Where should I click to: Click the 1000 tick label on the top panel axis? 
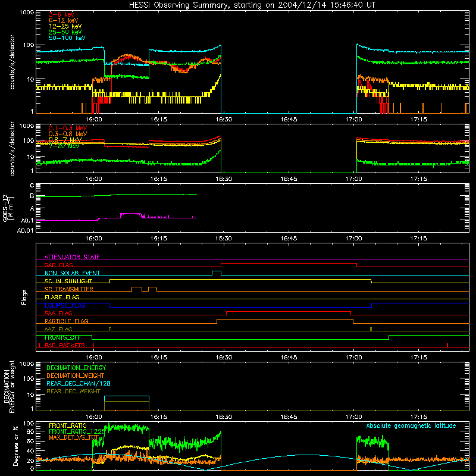pos(26,12)
